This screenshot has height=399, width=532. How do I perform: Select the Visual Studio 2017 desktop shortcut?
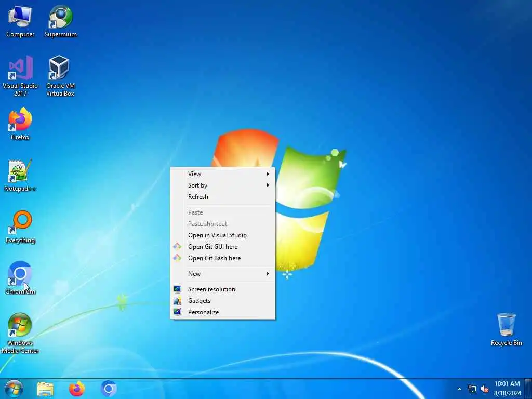20,76
